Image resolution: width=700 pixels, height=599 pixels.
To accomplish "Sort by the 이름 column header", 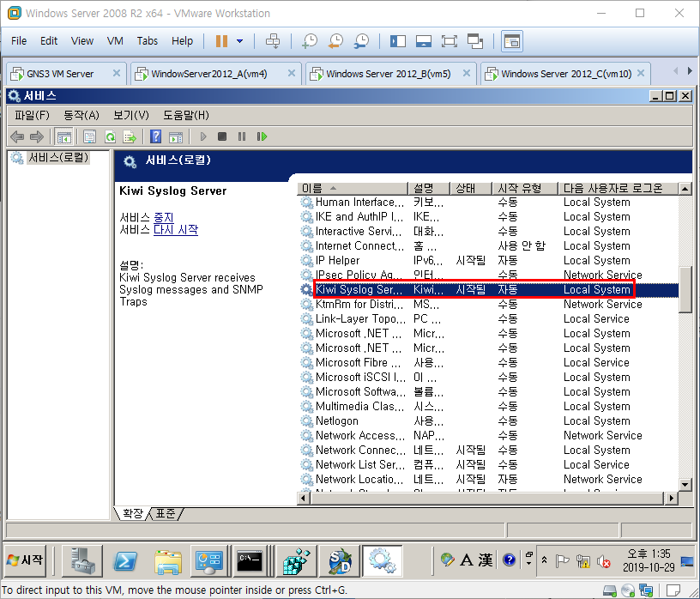I will click(353, 188).
